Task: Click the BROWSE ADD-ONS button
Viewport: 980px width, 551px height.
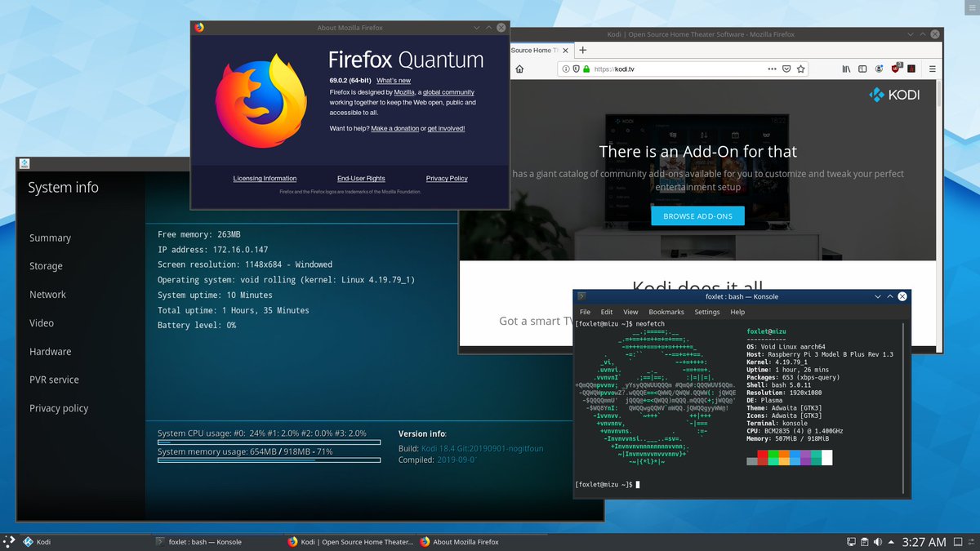Action: (697, 216)
